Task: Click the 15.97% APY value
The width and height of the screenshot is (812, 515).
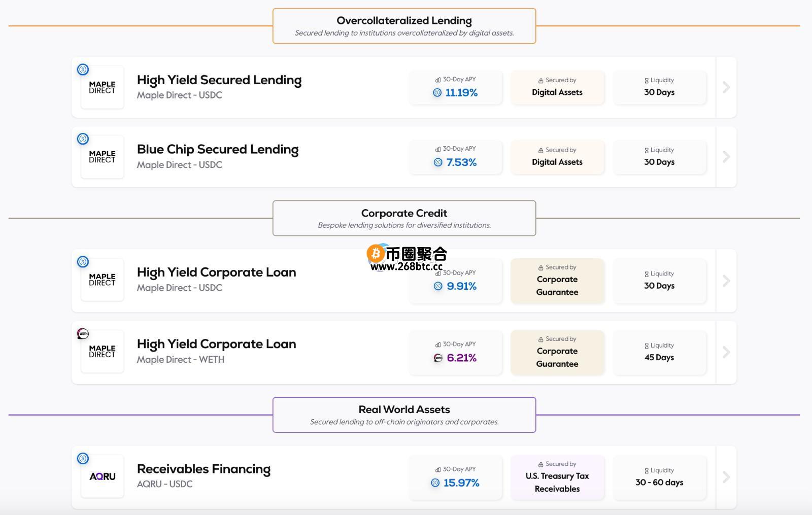Action: pyautogui.click(x=461, y=483)
